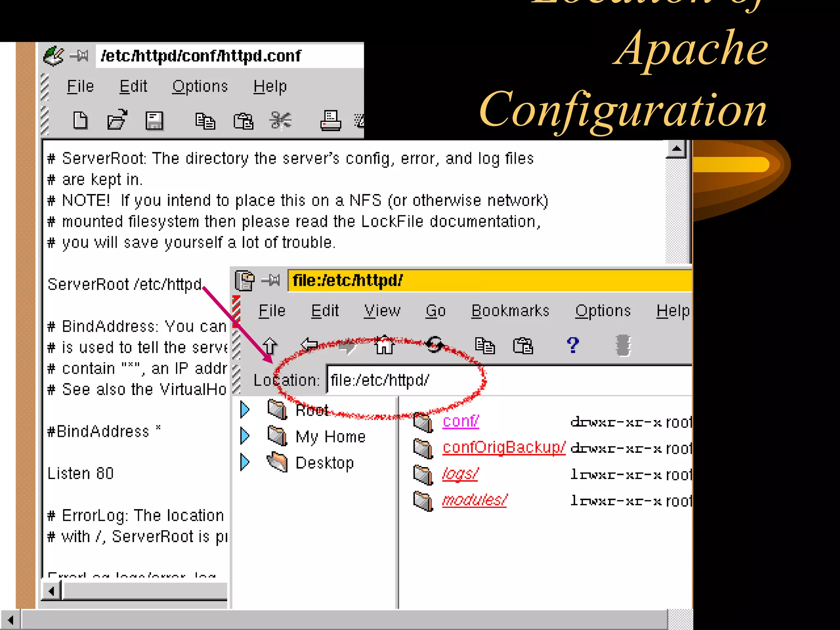The image size is (840, 630).
Task: Open the modules/ symlink folder
Action: pos(475,500)
